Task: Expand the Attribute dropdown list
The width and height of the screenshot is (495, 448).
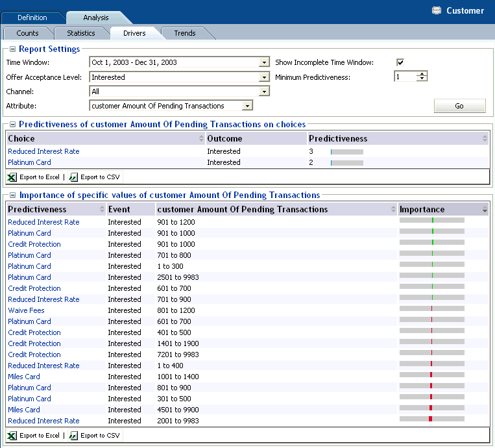Action: [x=247, y=106]
